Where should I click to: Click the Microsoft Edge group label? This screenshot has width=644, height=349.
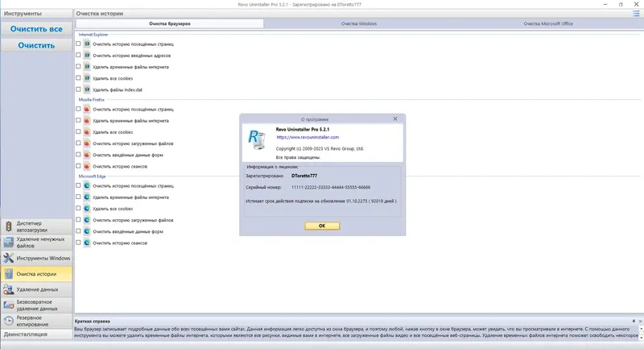[92, 176]
